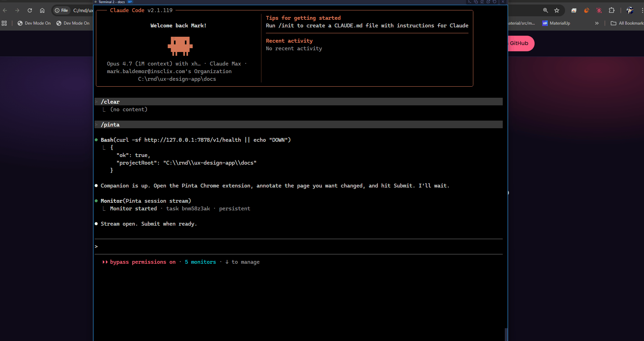
Task: Click the 'Recent activity' heading
Action: point(289,41)
